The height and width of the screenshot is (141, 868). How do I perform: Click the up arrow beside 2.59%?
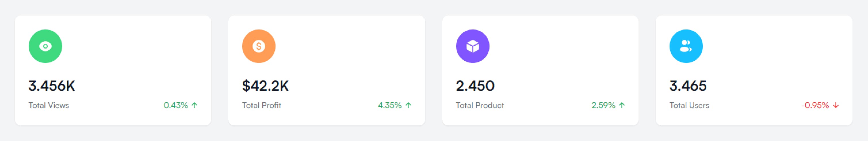[622, 105]
